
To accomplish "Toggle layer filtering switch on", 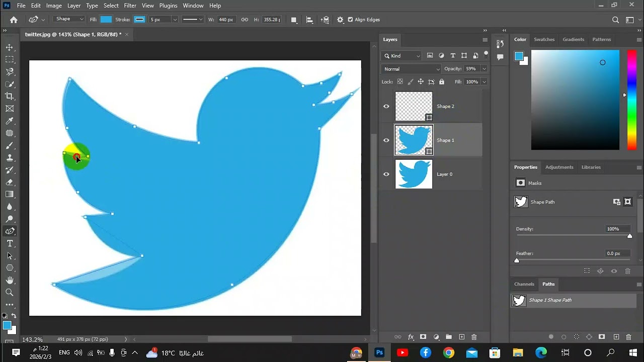I will pos(486,54).
